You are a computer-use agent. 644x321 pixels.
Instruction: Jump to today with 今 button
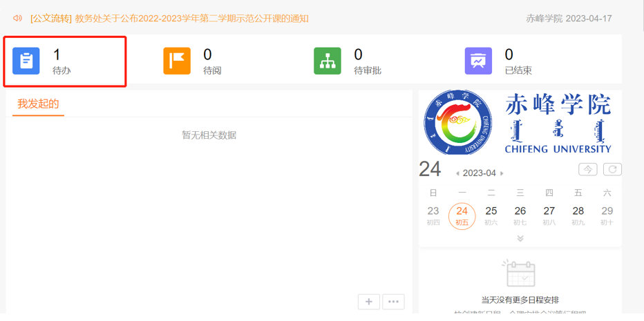pyautogui.click(x=588, y=169)
